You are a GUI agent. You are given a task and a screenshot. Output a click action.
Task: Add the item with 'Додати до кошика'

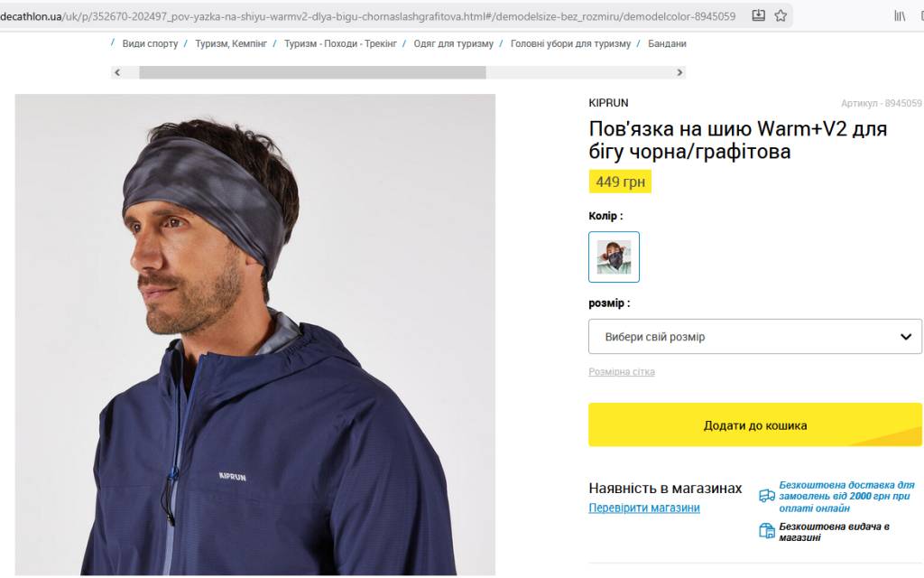(754, 425)
